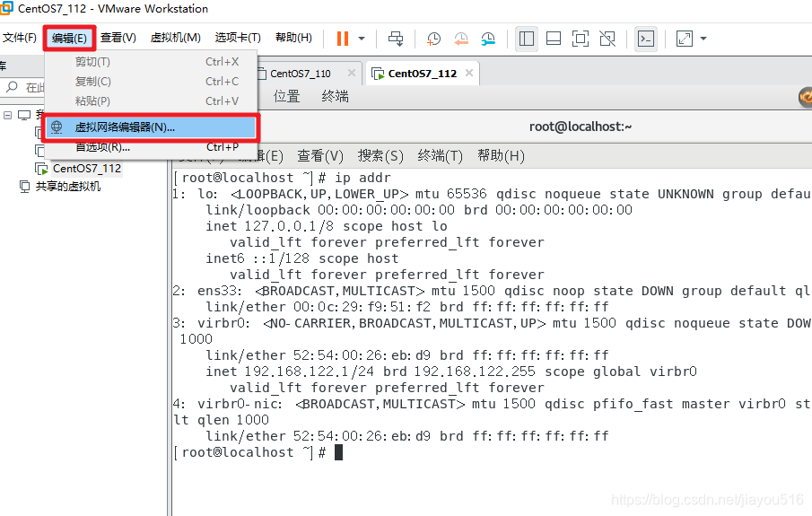Collapse the My Computer tree node
Image resolution: width=812 pixels, height=516 pixels.
pos(7,115)
